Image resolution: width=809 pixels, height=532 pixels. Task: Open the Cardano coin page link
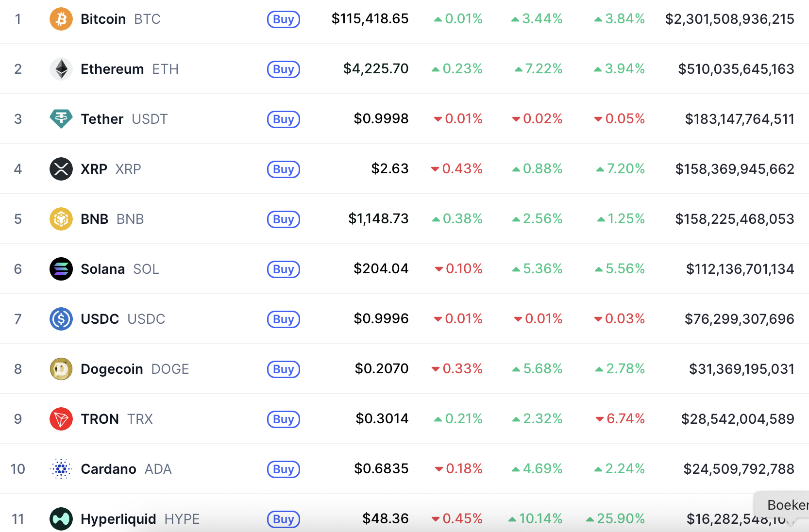pyautogui.click(x=108, y=469)
